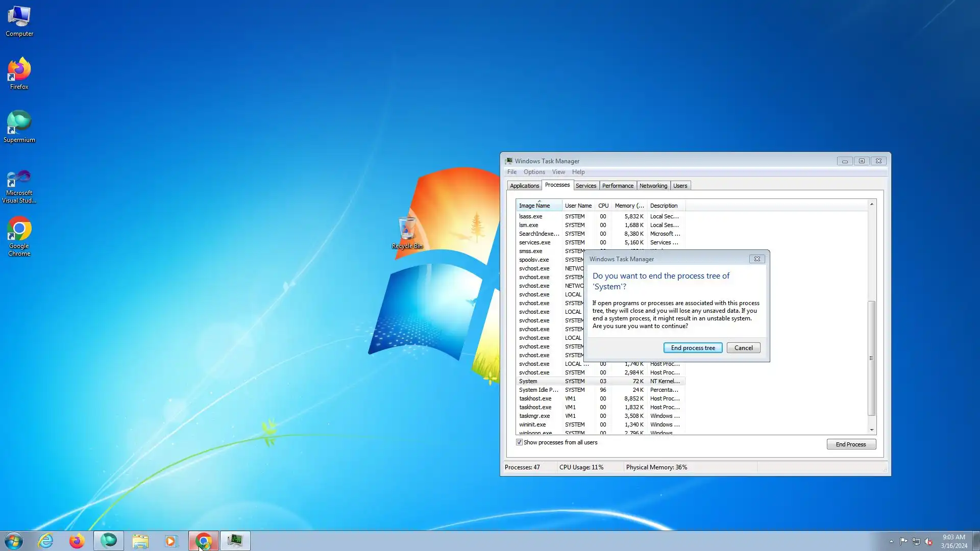Screen dimensions: 980x551
Task: Toggle Show processes from all users checkbox
Action: (519, 442)
